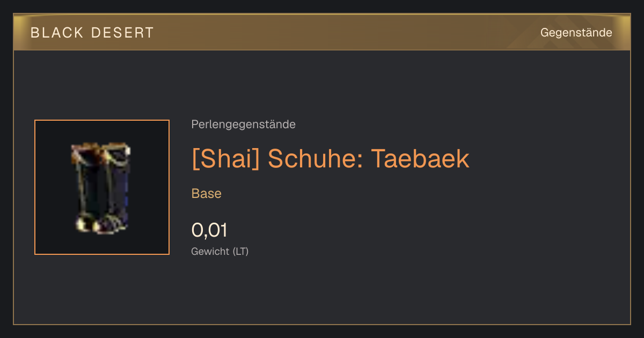
Task: Open the Gegenstände section label
Action: tap(576, 33)
